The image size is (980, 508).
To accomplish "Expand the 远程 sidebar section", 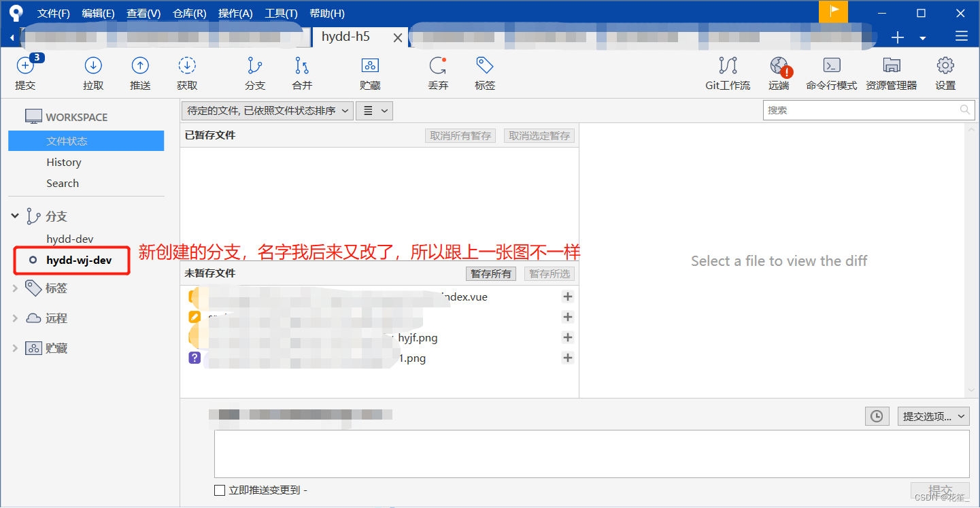I will pyautogui.click(x=15, y=318).
